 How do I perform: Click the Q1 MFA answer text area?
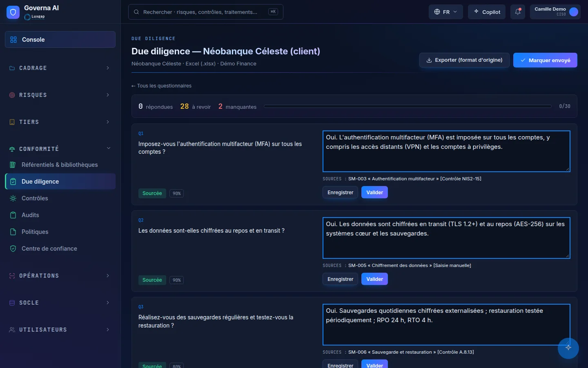(446, 151)
